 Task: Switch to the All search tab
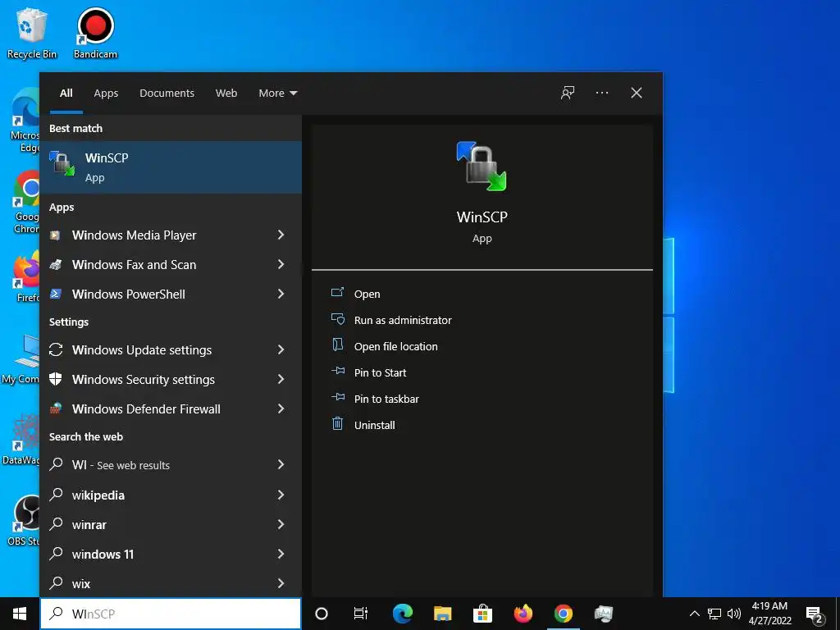point(66,94)
